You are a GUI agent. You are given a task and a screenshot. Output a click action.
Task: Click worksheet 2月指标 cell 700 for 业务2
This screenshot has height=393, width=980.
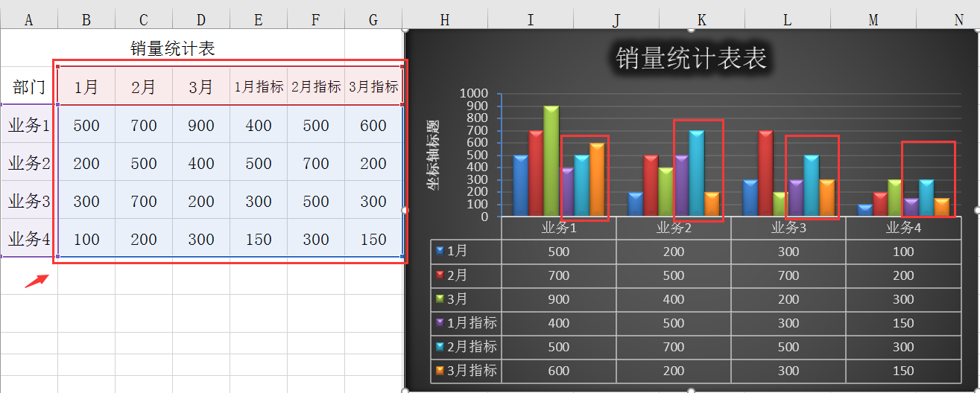point(316,162)
